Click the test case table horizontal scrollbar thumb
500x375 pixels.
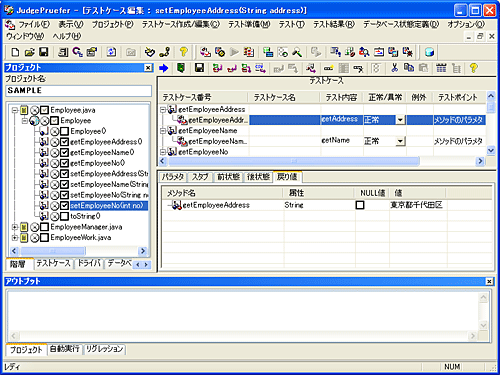coord(294,161)
